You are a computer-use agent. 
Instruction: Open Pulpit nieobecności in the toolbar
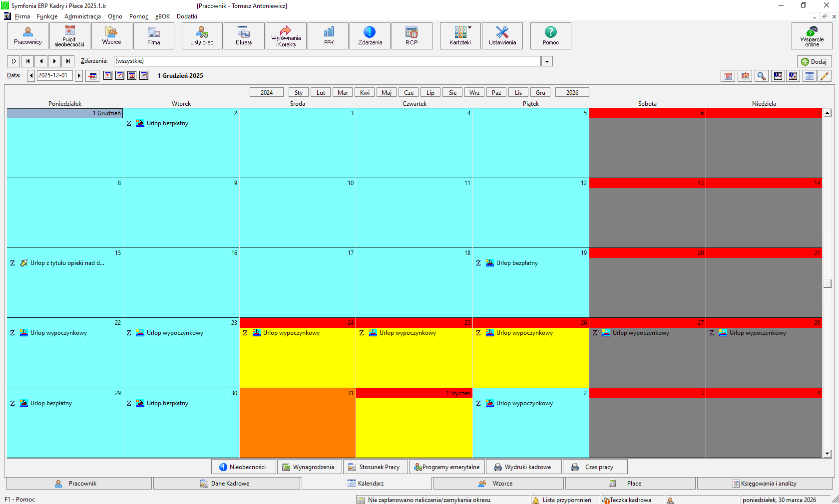click(x=69, y=36)
